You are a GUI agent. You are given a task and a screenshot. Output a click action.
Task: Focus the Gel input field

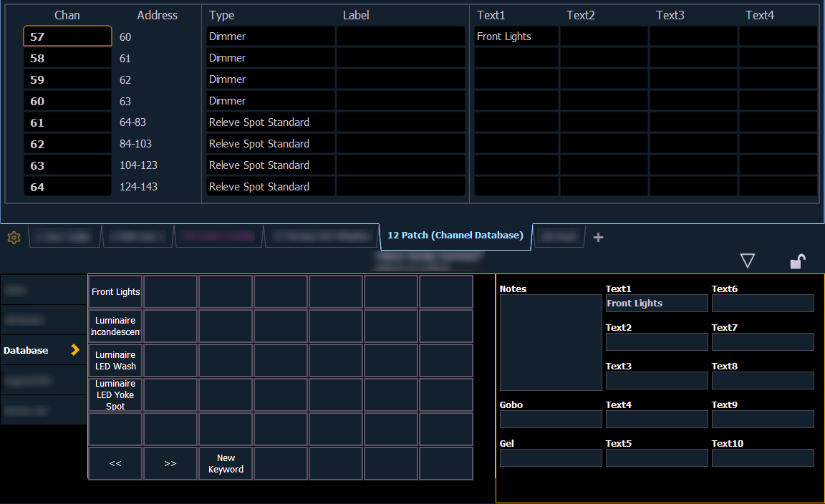(x=550, y=457)
